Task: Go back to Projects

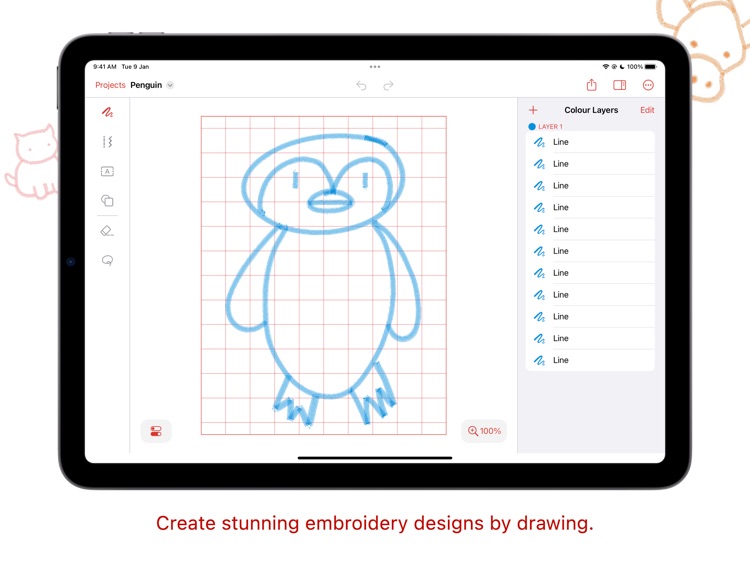Action: click(x=110, y=85)
